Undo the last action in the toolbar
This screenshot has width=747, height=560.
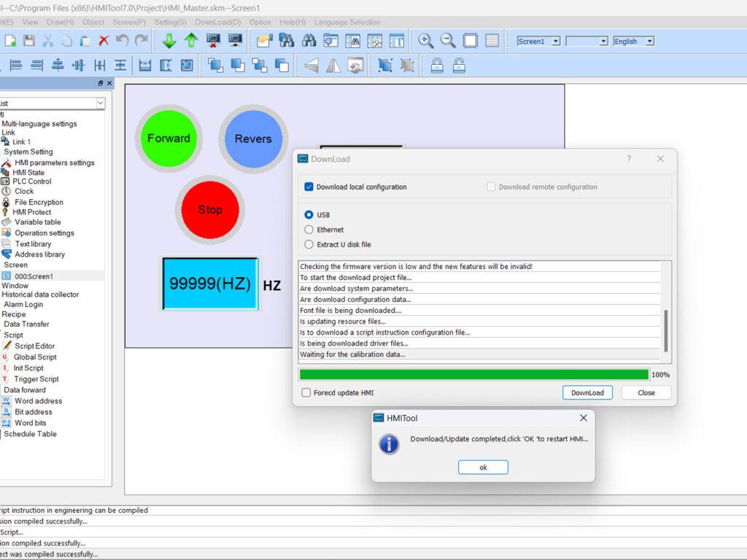(123, 41)
